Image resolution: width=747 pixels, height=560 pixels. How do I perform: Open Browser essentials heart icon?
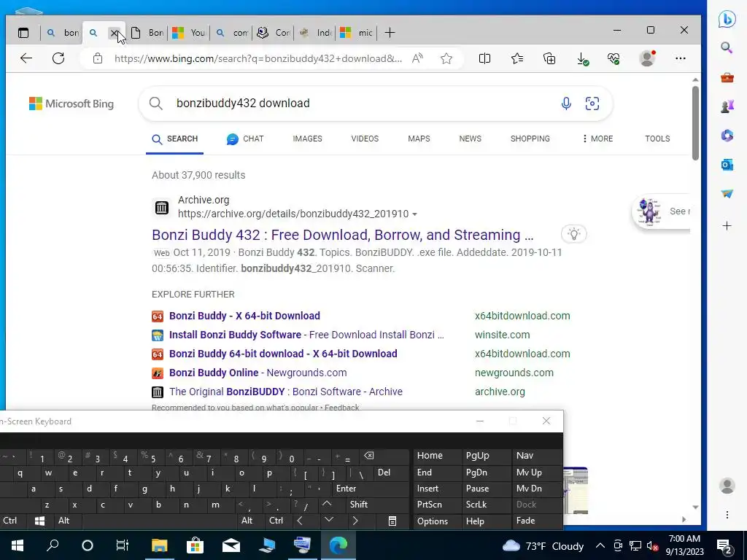[x=614, y=58]
